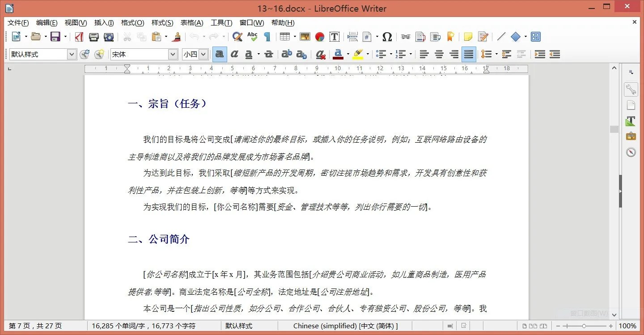
Task: Open the 插入 menu
Action: click(103, 23)
